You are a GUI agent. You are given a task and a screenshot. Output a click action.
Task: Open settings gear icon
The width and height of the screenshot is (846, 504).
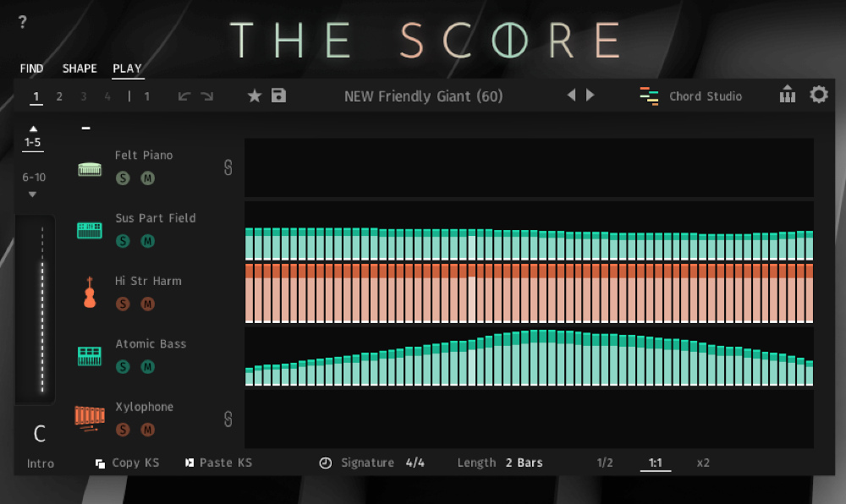pos(819,95)
